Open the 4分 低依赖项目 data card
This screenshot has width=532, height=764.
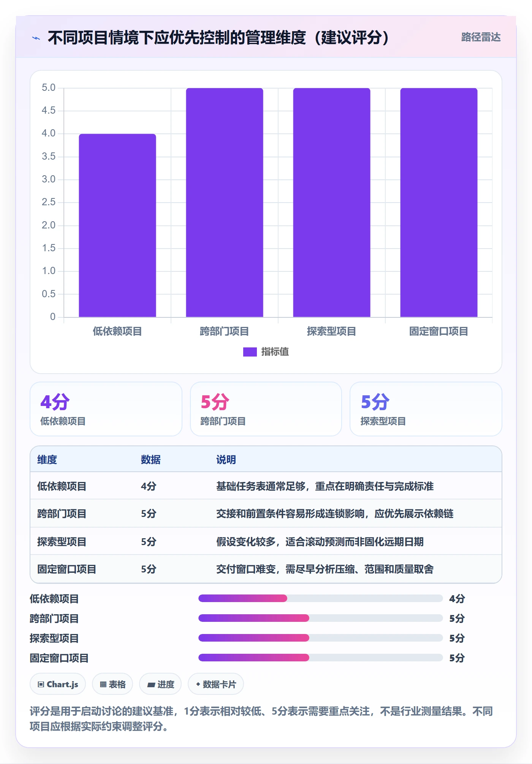tap(106, 409)
